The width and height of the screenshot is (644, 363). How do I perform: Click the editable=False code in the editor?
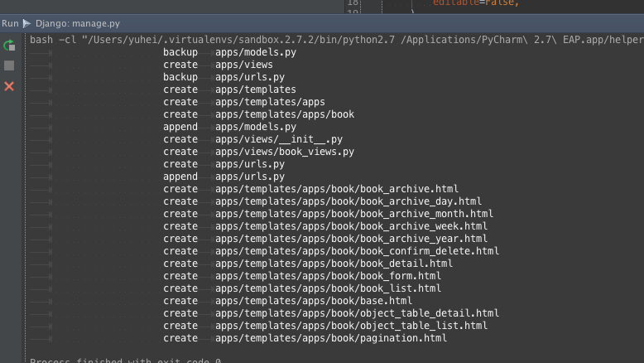(476, 2)
